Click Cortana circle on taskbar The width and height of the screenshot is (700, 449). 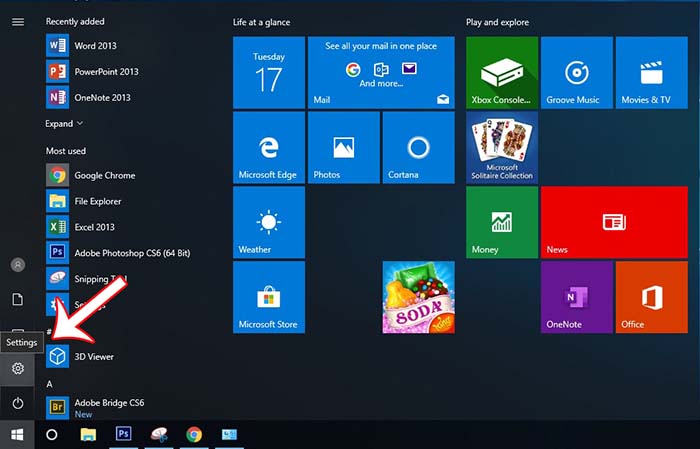(52, 434)
